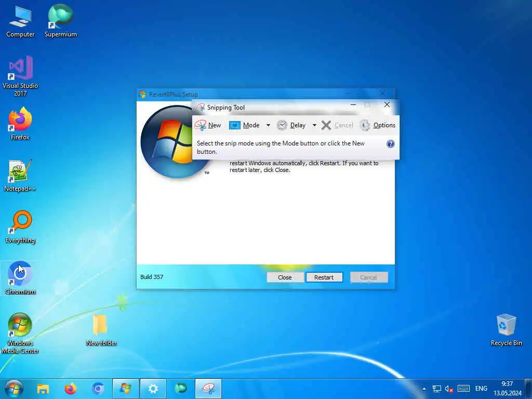Open the clock showing 9:37
This screenshot has width=532, height=399.
508,389
